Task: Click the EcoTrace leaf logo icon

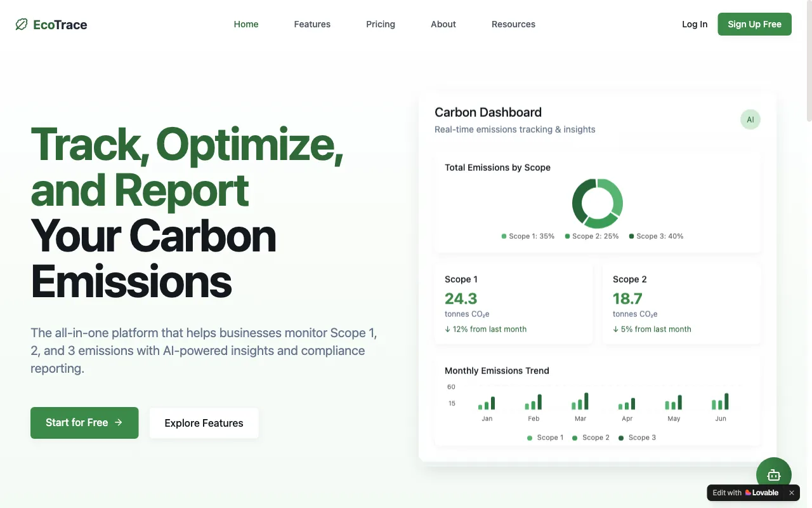Action: point(22,24)
